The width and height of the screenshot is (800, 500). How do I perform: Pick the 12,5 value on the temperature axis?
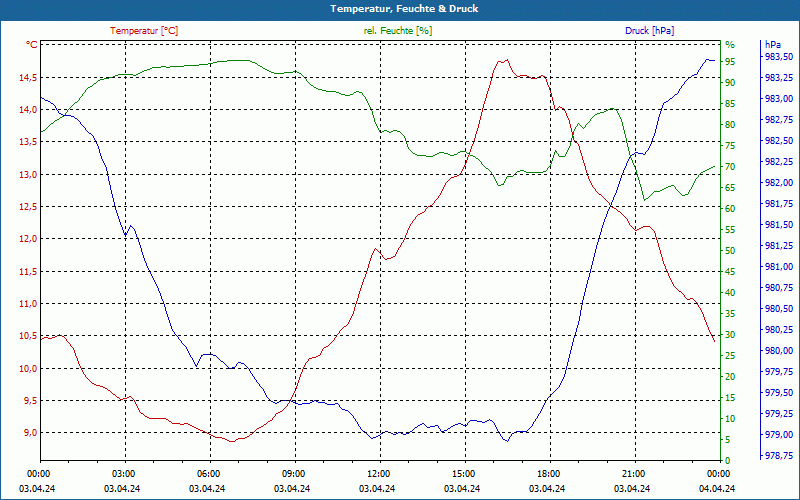pyautogui.click(x=28, y=207)
